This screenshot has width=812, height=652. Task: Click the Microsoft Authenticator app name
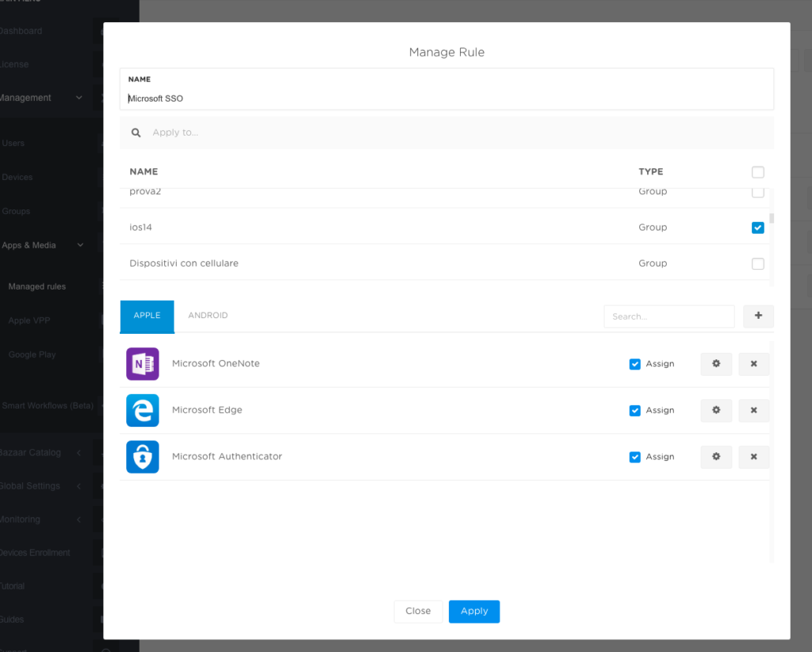coord(227,457)
